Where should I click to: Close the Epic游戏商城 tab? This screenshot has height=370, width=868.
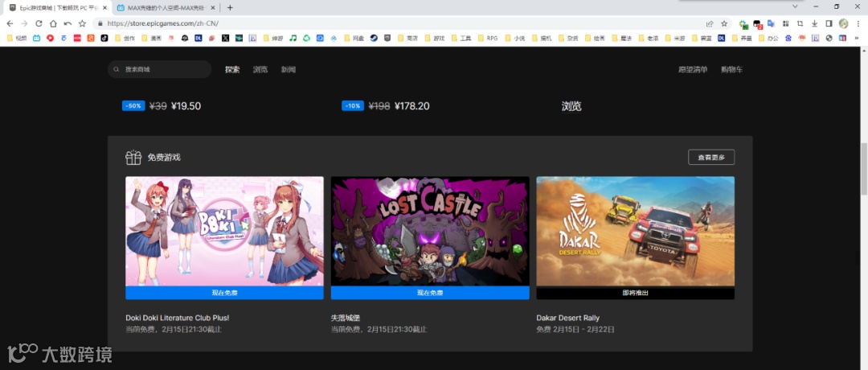coord(104,8)
